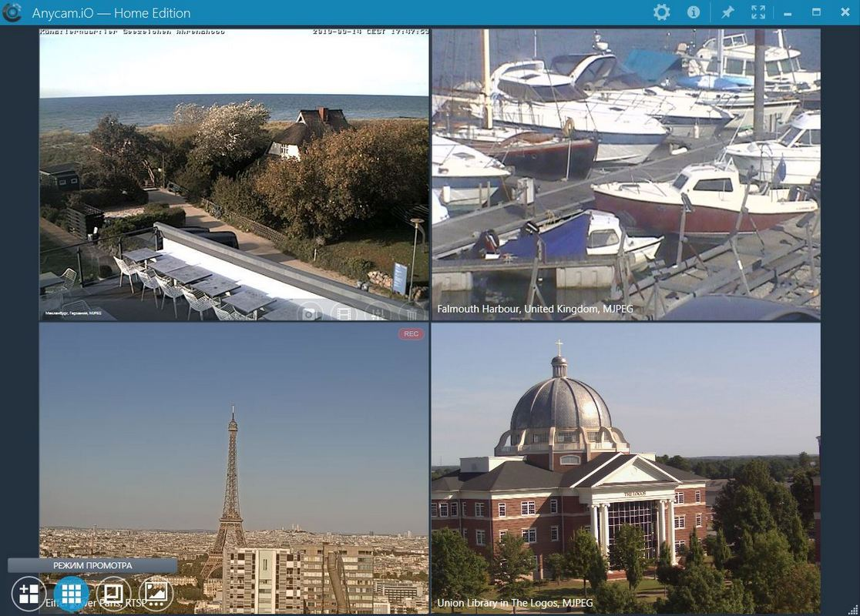
Task: Close the Anycam.iO window
Action: pyautogui.click(x=845, y=12)
